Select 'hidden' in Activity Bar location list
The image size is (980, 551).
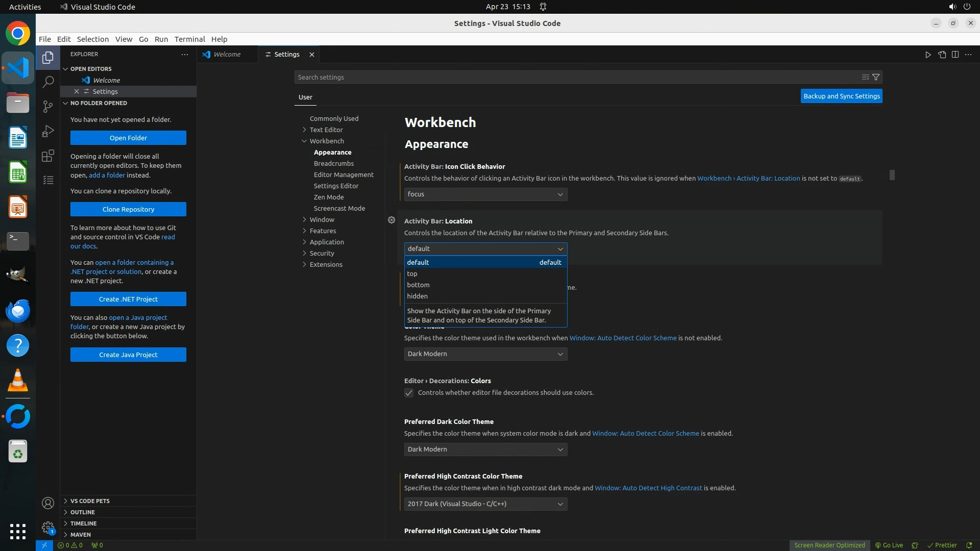tap(418, 296)
